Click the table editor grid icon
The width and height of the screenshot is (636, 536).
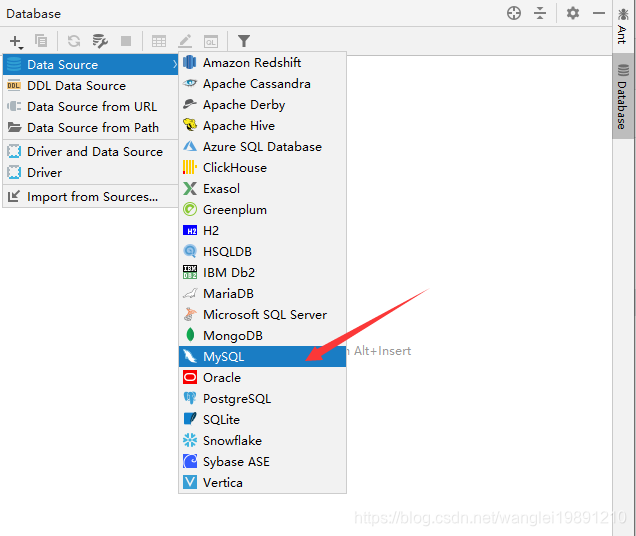159,41
